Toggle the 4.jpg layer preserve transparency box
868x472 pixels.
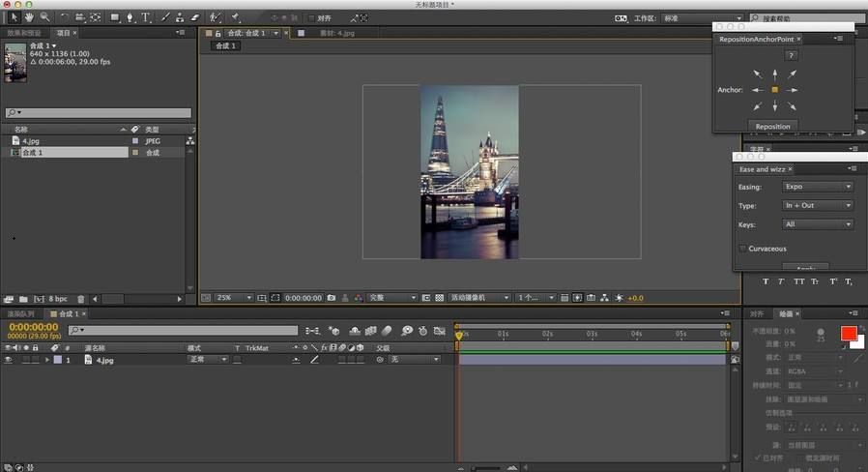point(237,360)
